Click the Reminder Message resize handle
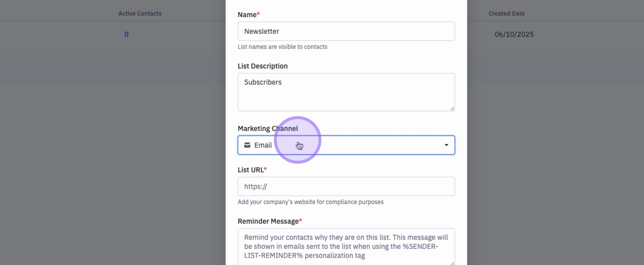 [x=452, y=263]
